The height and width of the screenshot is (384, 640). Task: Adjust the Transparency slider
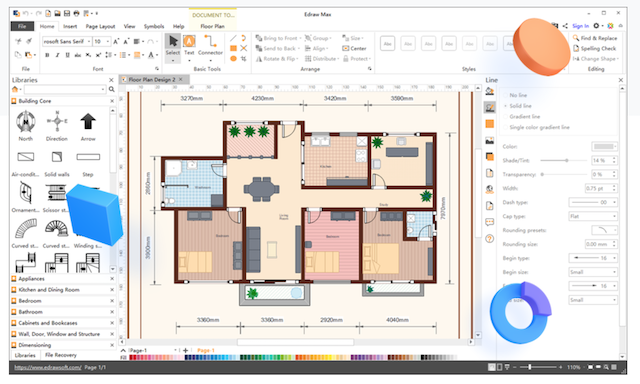[x=542, y=174]
